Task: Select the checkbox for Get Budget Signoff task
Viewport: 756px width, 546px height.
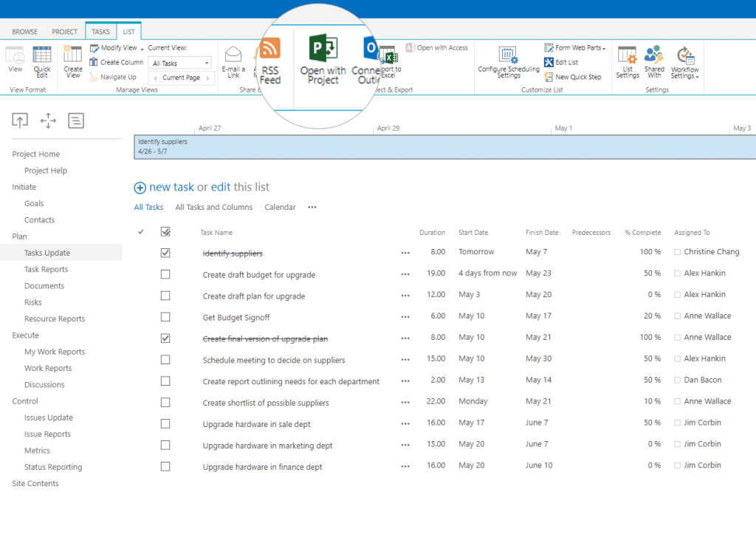Action: point(165,315)
